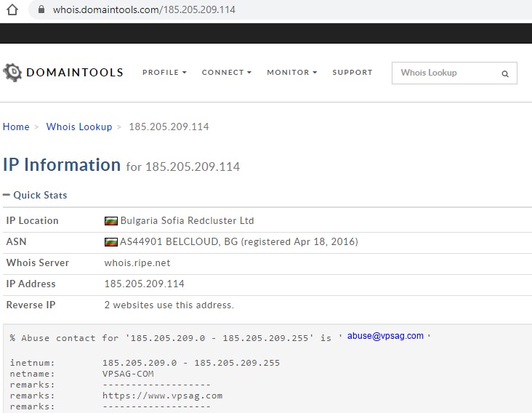532x413 pixels.
Task: Open the SUPPORT menu item
Action: click(352, 72)
